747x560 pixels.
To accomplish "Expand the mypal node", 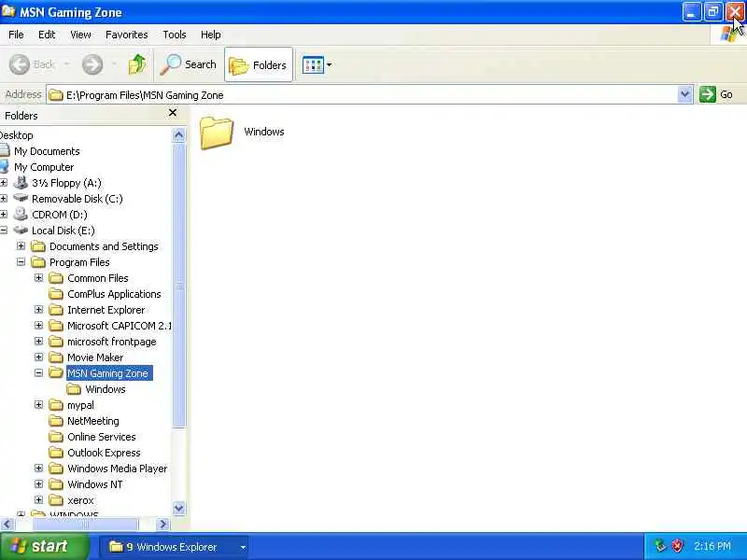I will [x=38, y=405].
